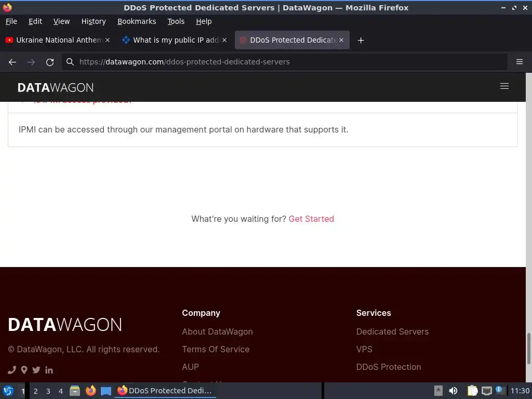The width and height of the screenshot is (532, 399).
Task: Open DataWagon site navigation hamburger menu
Action: pyautogui.click(x=504, y=86)
